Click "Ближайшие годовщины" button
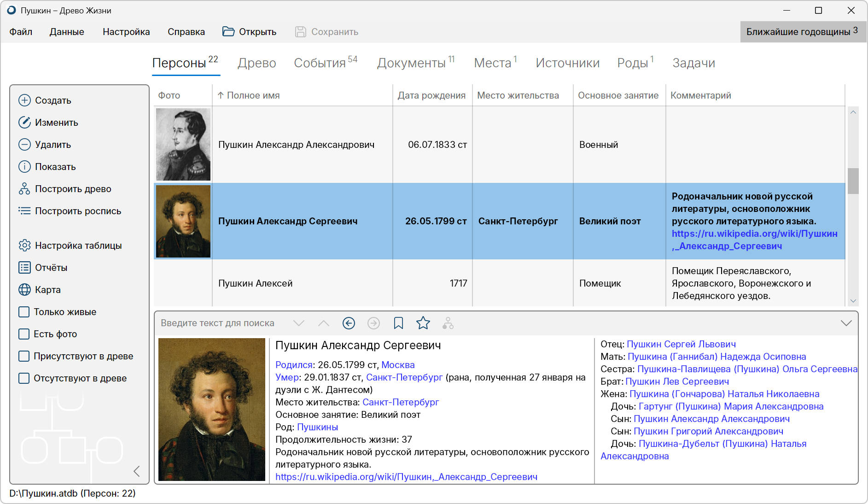This screenshot has width=868, height=504. (801, 32)
